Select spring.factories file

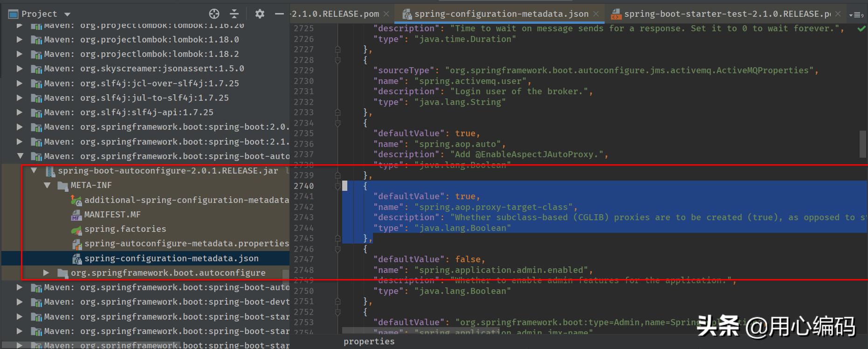point(125,229)
